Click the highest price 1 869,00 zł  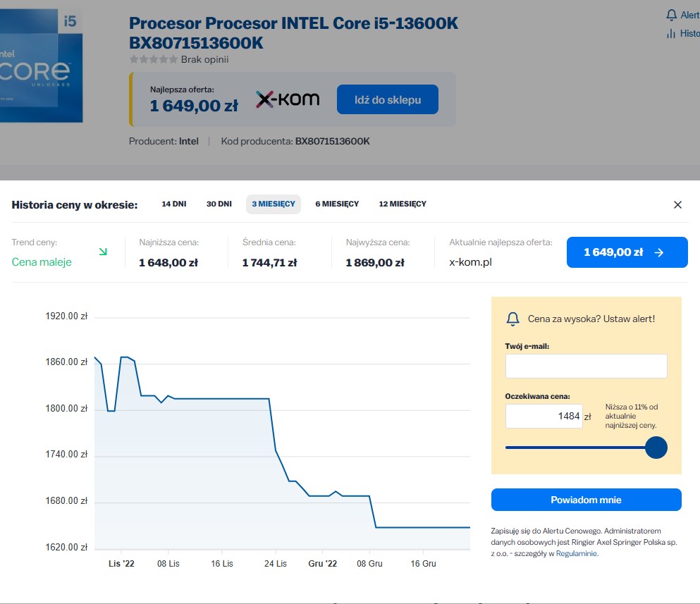coord(375,262)
